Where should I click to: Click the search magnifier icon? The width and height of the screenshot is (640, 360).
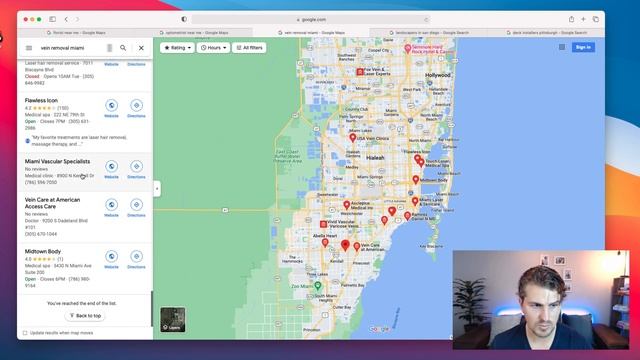pyautogui.click(x=123, y=48)
